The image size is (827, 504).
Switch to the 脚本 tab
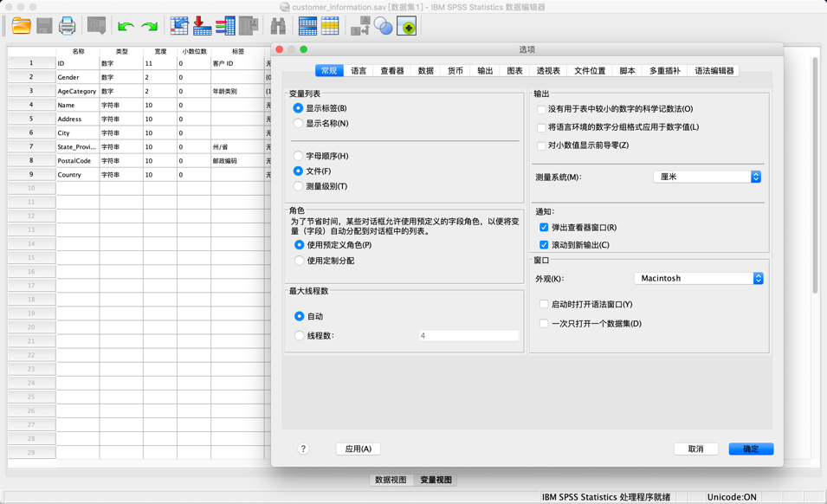coord(627,71)
